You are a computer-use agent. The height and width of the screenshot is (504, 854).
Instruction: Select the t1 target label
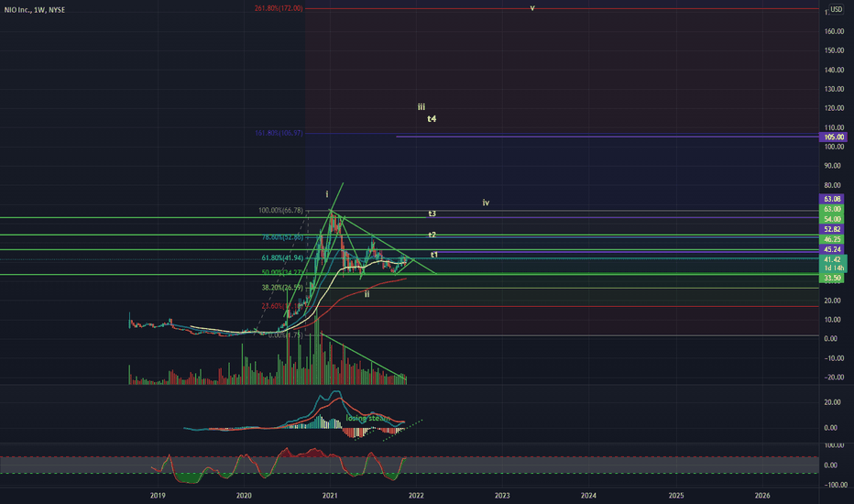pyautogui.click(x=434, y=255)
